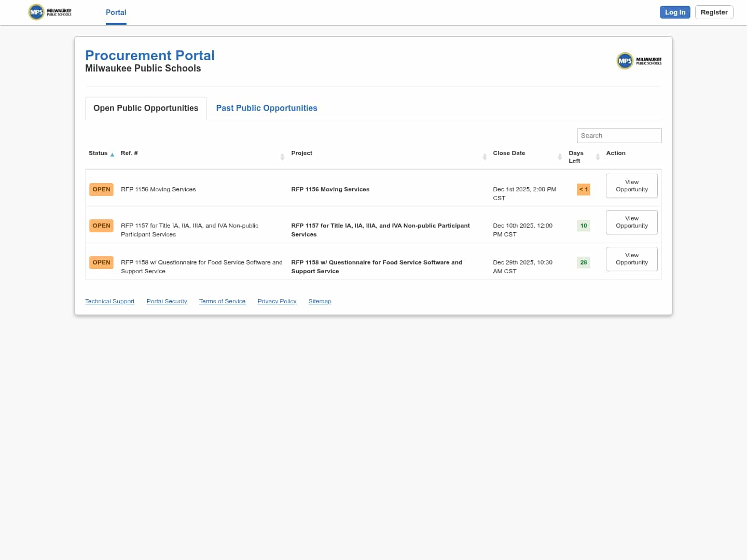The width and height of the screenshot is (747, 560).
Task: Open the Technical Support link
Action: 109,301
